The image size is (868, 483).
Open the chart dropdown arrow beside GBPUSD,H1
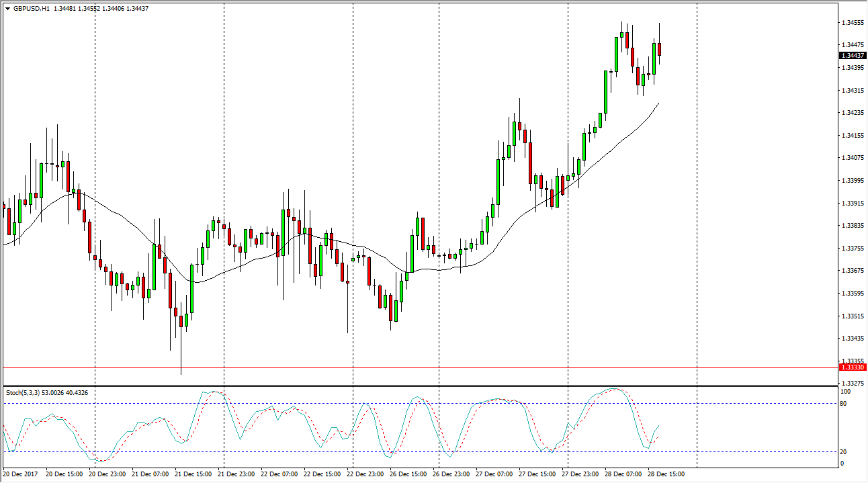(7, 9)
